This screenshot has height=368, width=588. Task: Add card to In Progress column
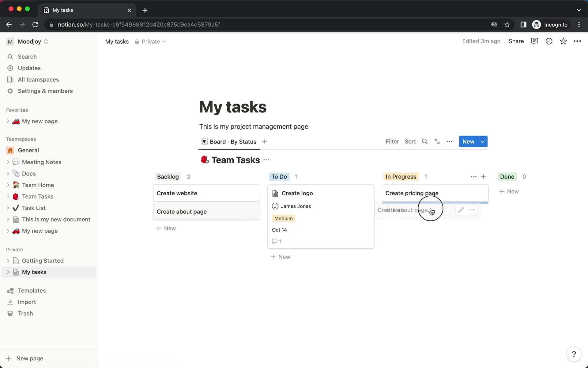[484, 177]
